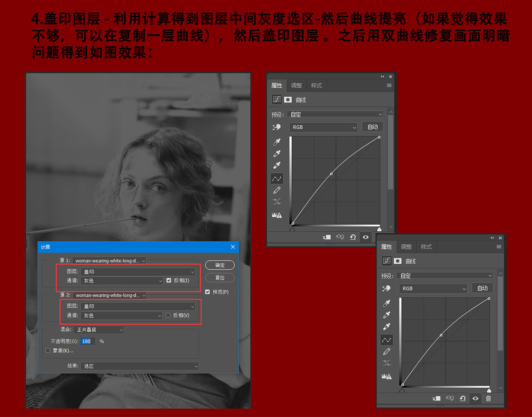Image resolution: width=532 pixels, height=417 pixels.
Task: Click the reset adjustment arrow icon in upper Curves panel
Action: 353,237
